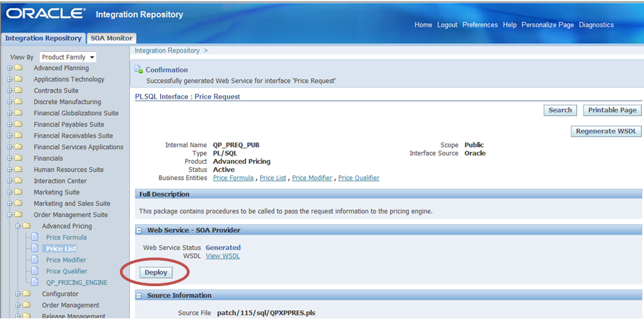
Task: Open the View WSDL link
Action: [222, 256]
